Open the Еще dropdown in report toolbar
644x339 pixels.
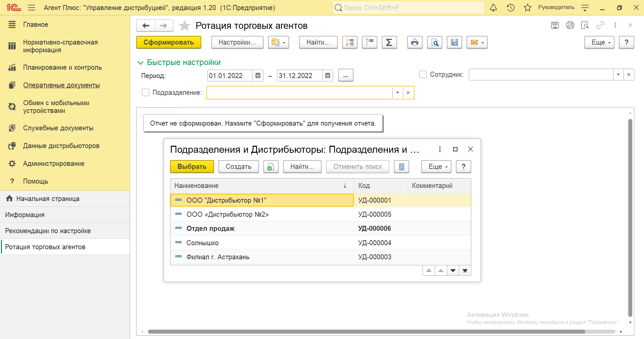point(599,43)
